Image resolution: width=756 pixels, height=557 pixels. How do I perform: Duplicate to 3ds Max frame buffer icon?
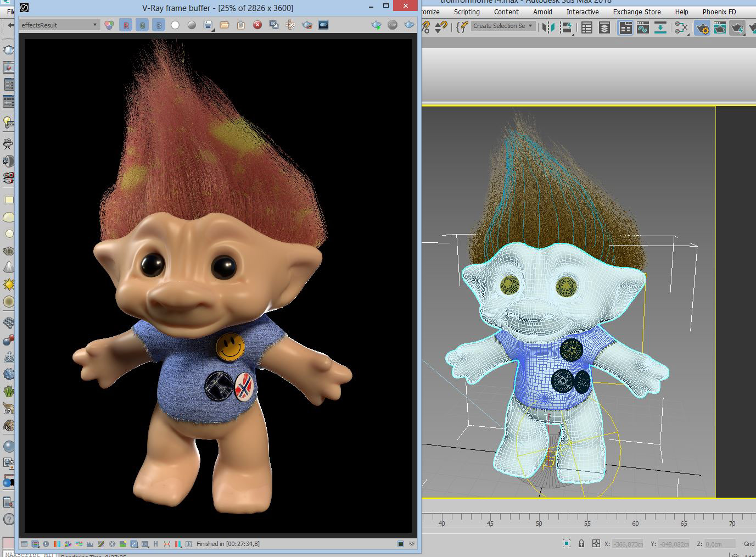[x=274, y=25]
